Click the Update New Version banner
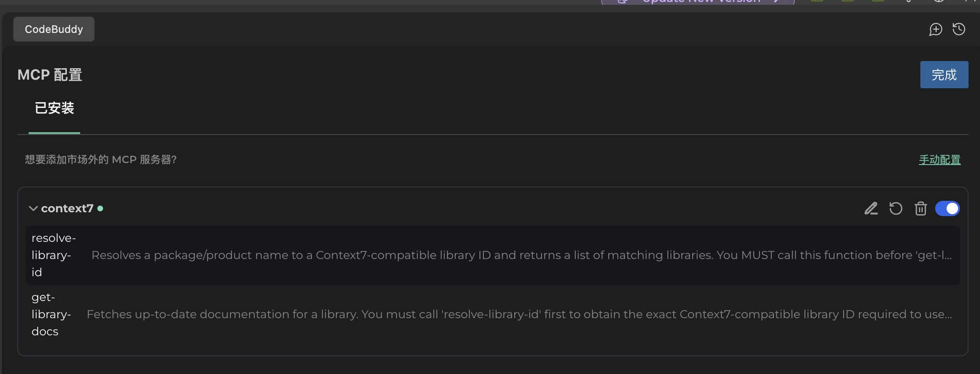Image resolution: width=980 pixels, height=374 pixels. tap(698, 1)
